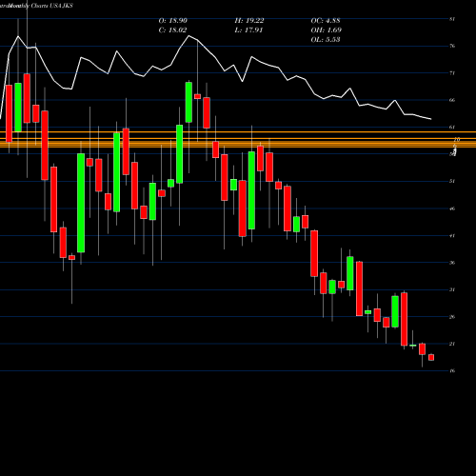Click the 71 price axis label
The image size is (476, 476).
(452, 73)
